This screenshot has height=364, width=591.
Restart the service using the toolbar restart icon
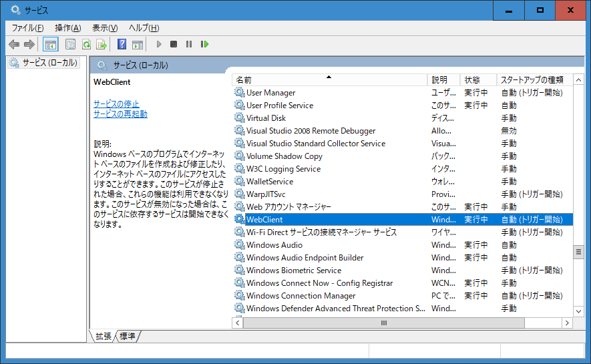point(204,45)
